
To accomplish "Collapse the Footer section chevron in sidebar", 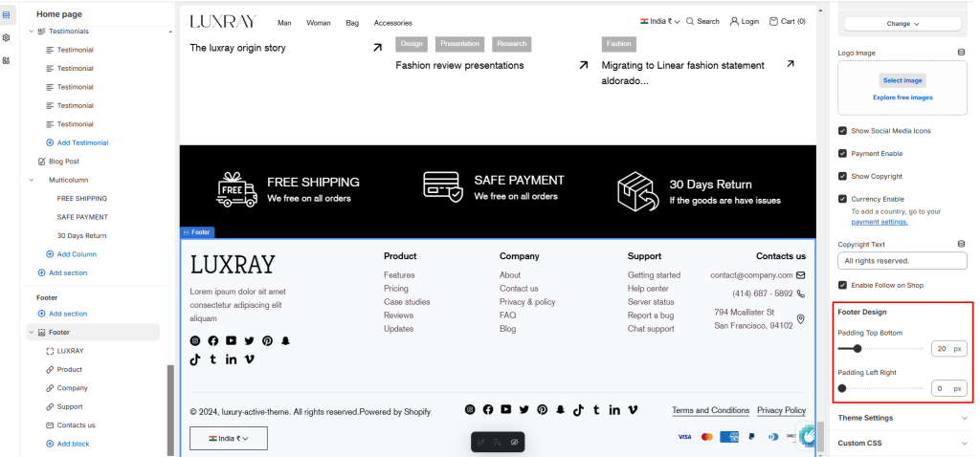I will [32, 332].
